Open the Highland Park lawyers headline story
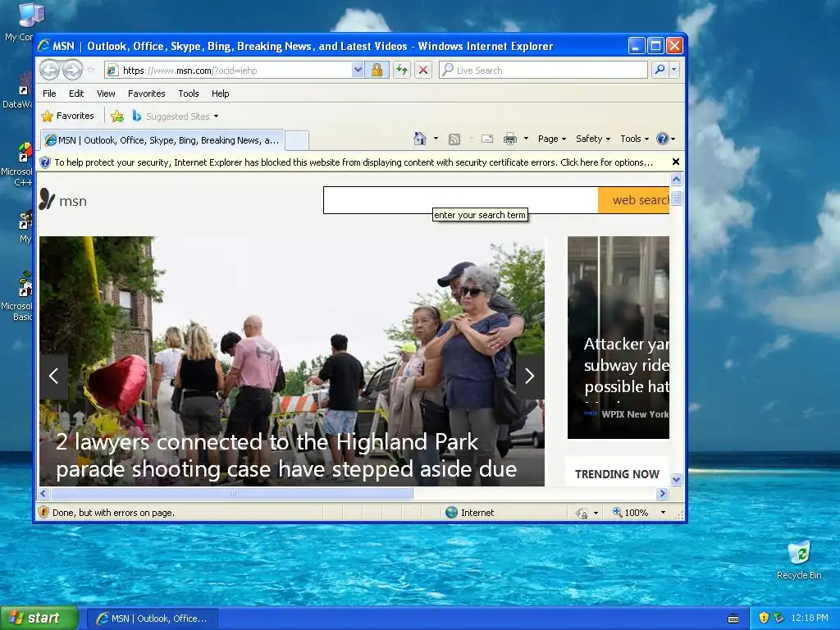The image size is (840, 630). coord(286,455)
